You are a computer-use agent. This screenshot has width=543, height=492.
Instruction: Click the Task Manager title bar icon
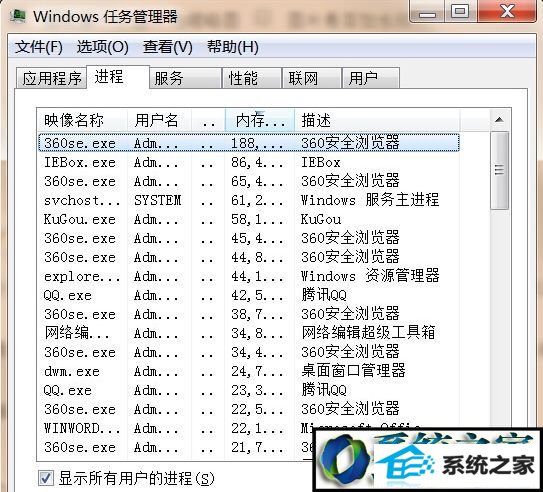coord(18,16)
